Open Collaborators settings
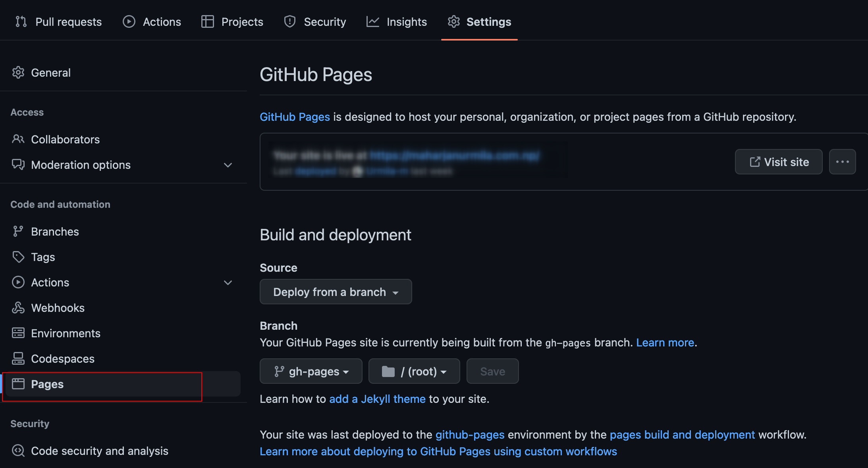The height and width of the screenshot is (468, 868). point(123,139)
